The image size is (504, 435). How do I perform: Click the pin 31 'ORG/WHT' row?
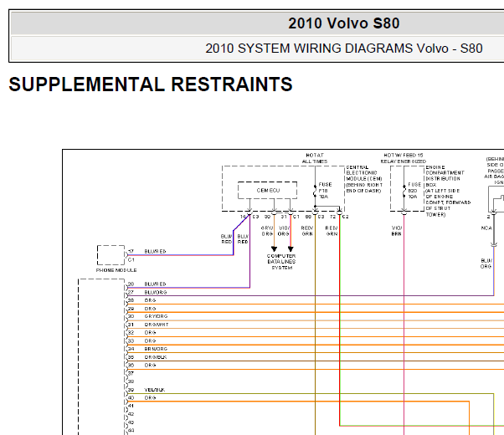(x=148, y=325)
